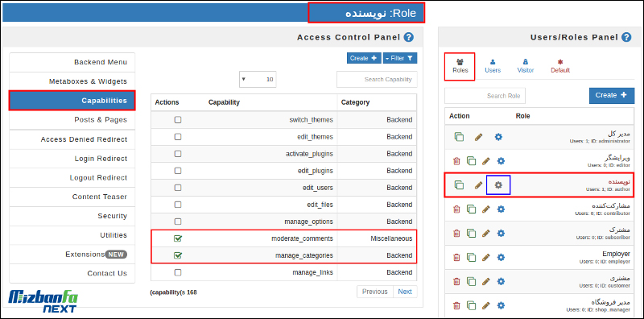Open the Create capability button
The width and height of the screenshot is (644, 319).
click(x=364, y=58)
